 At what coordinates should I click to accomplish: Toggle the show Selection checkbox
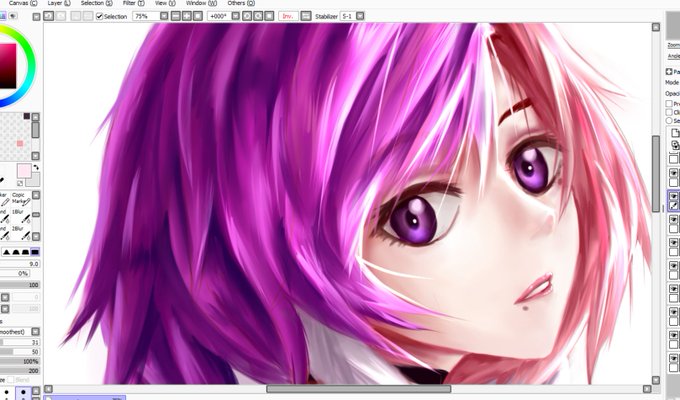99,16
